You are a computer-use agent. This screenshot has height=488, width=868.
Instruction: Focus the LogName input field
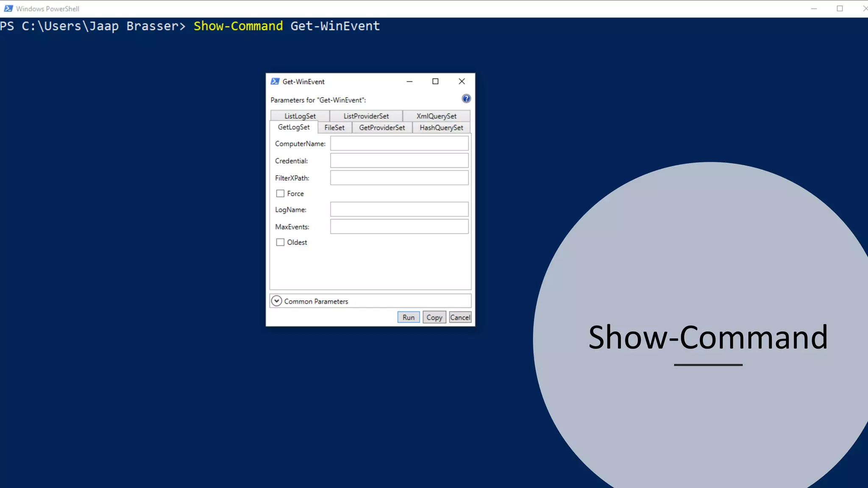pyautogui.click(x=399, y=209)
